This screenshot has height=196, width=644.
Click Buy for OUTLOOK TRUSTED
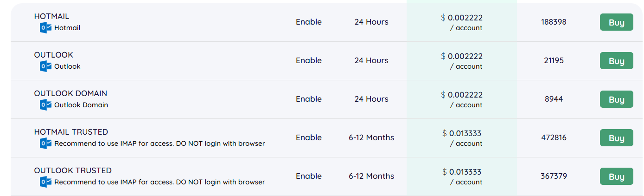click(616, 176)
